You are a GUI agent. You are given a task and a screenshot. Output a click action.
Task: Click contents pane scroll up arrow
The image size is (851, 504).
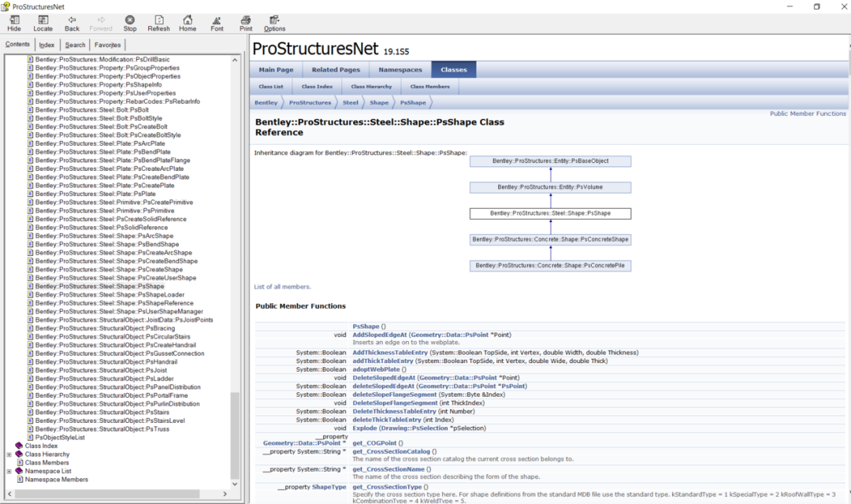[x=235, y=60]
